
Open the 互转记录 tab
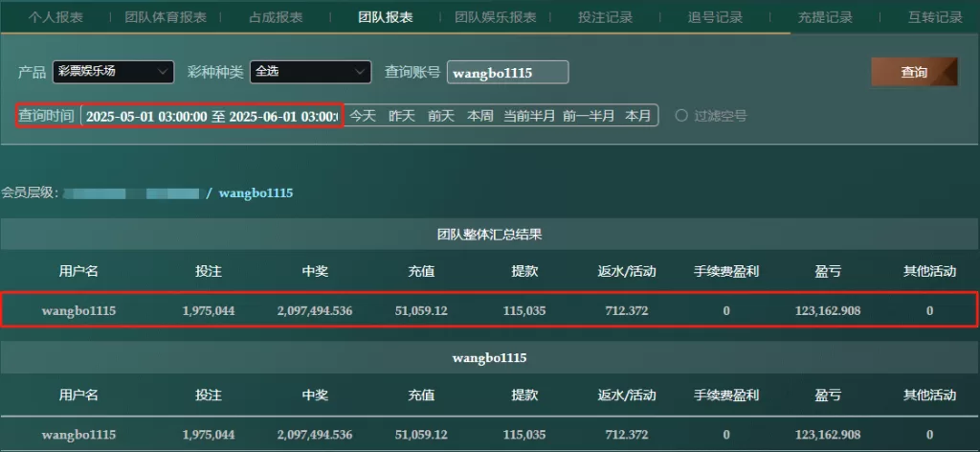point(936,17)
